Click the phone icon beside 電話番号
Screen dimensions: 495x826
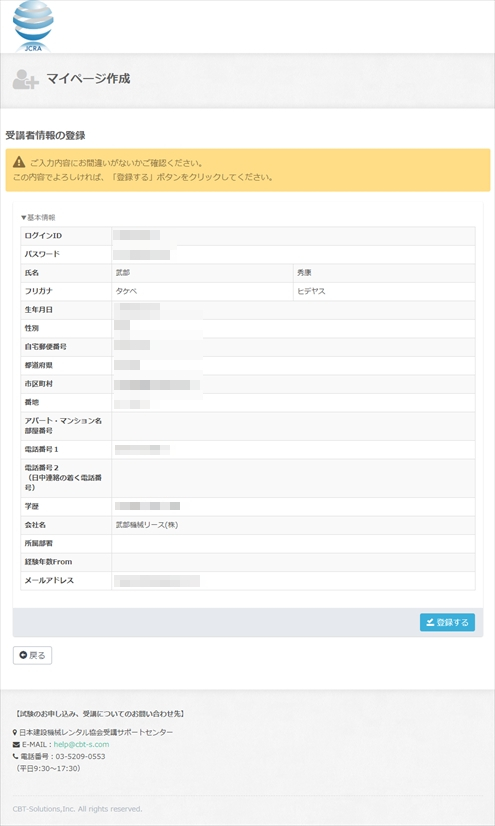point(15,756)
